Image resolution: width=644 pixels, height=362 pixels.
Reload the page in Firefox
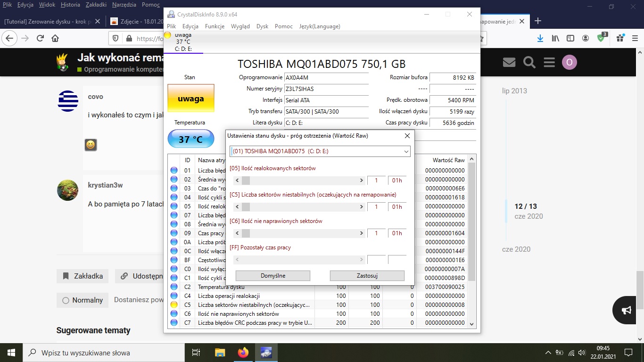coord(41,38)
